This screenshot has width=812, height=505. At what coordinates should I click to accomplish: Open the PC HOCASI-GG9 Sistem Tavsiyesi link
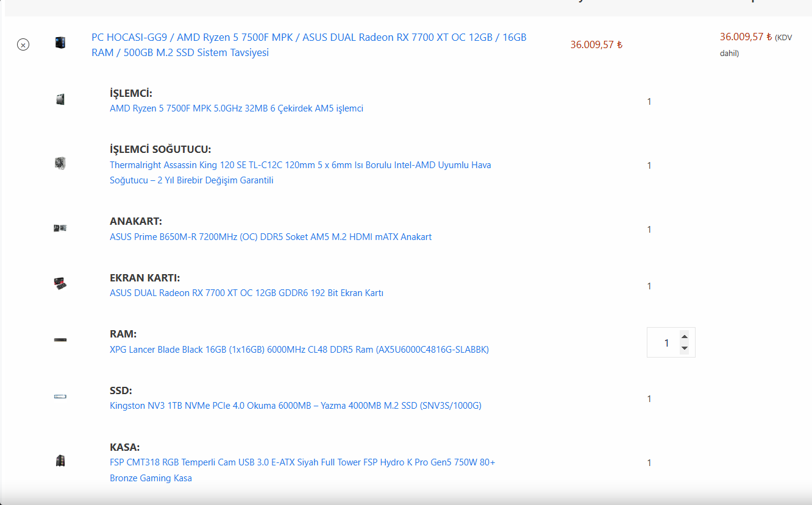pyautogui.click(x=309, y=44)
